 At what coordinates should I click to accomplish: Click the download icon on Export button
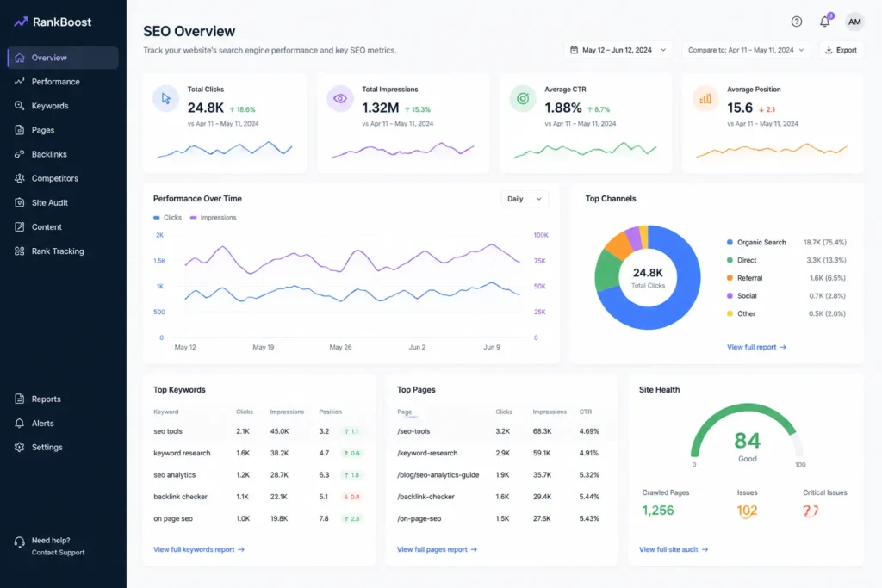click(829, 50)
